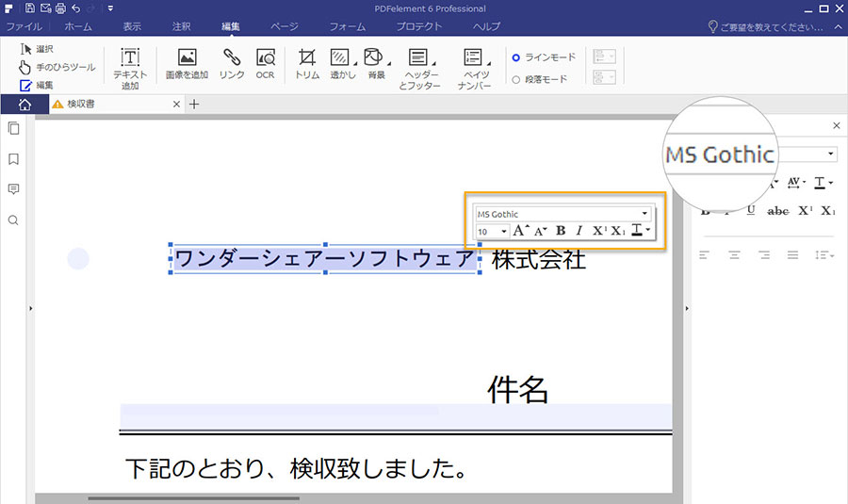Viewport: 848px width, 504px height.
Task: Open the 背景 background tool
Action: (376, 64)
